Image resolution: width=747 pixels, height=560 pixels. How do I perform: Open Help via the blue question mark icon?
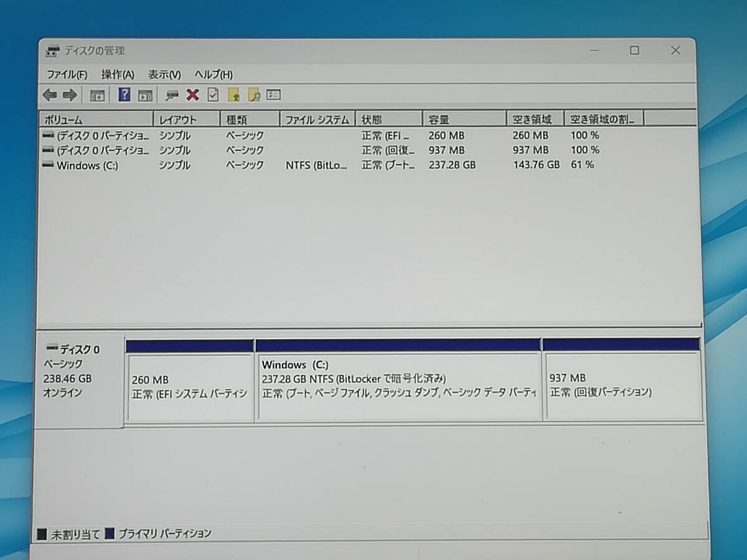[125, 95]
